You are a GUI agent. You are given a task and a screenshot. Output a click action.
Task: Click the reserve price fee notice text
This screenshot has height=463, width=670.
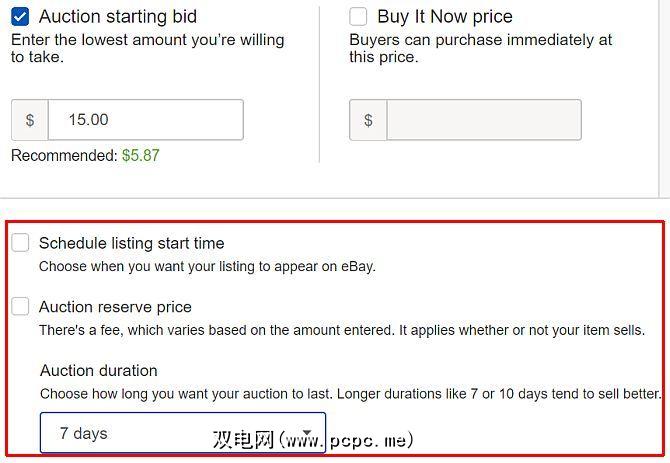coord(341,330)
